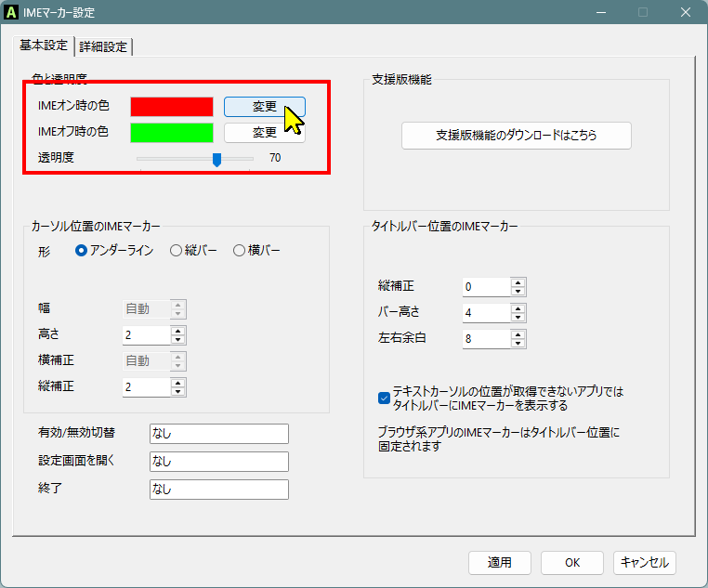Screen dimensions: 708x588
Task: Open 支援版機能のダウンロードはこちら button
Action: coord(516,136)
